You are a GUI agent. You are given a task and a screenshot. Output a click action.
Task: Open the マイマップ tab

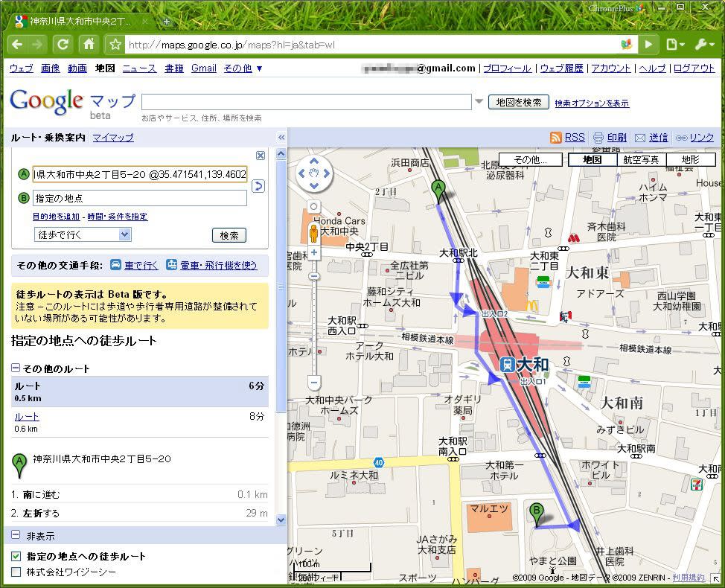click(x=113, y=138)
